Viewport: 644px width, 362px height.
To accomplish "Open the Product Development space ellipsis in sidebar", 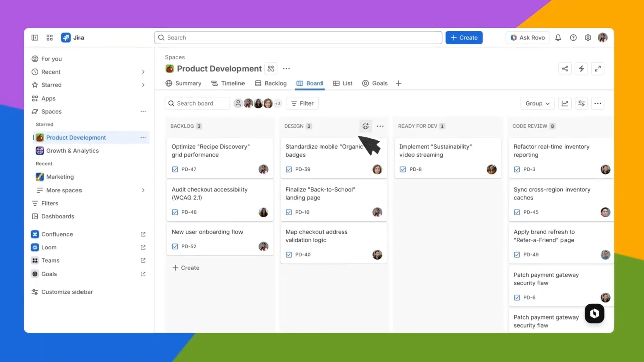I will point(143,138).
